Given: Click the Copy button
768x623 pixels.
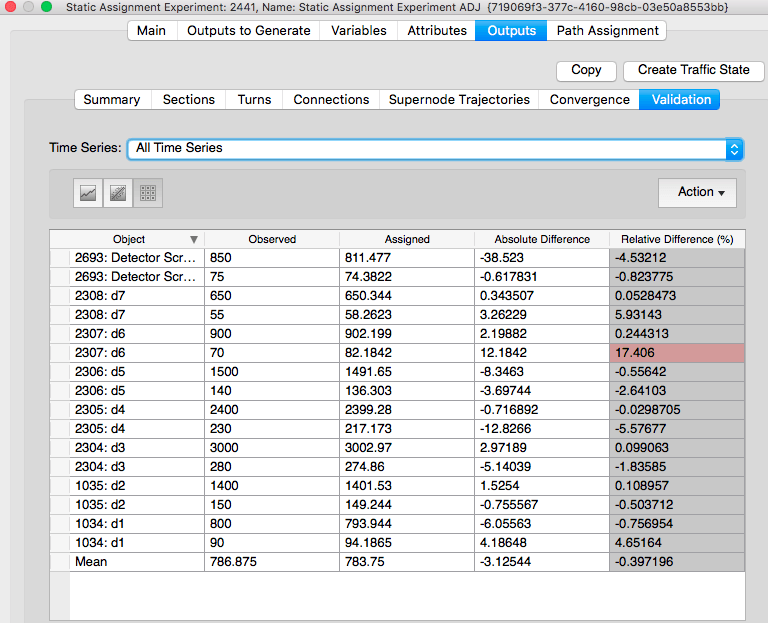Looking at the screenshot, I should point(586,71).
